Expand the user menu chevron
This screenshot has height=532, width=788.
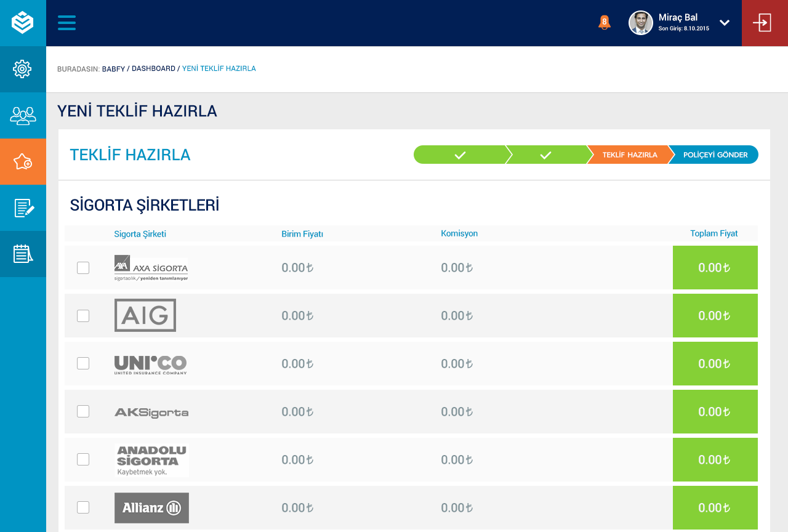point(725,23)
